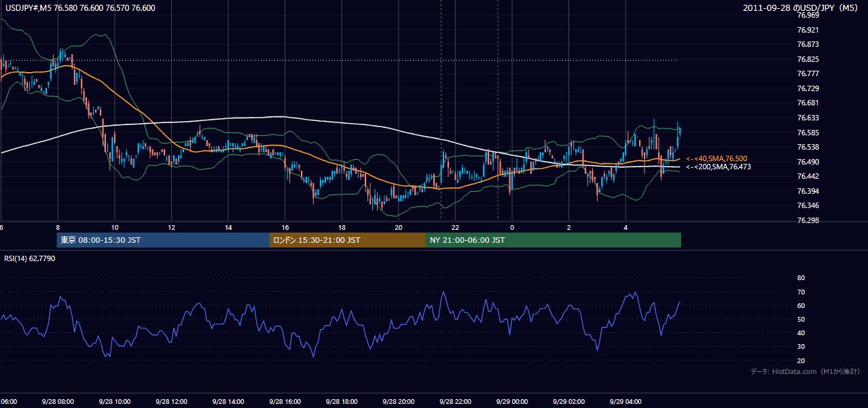Click price axis value 76.585
The height and width of the screenshot is (408, 868).
(x=808, y=133)
